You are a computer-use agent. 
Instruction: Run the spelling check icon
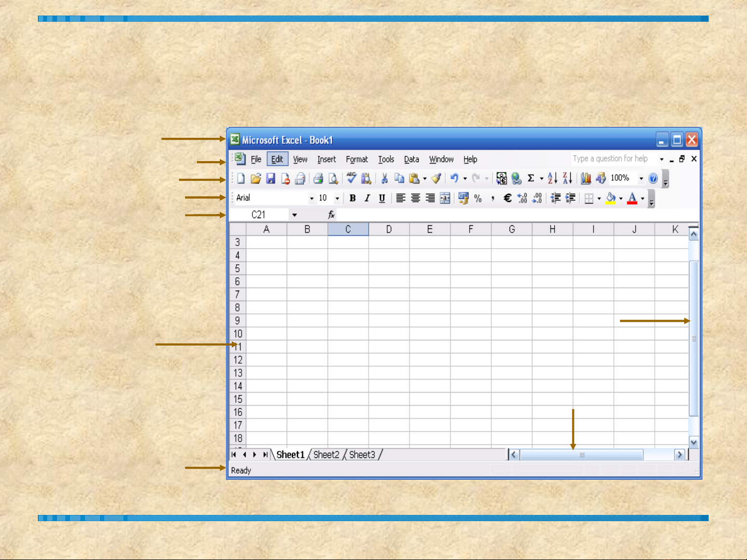click(x=351, y=178)
